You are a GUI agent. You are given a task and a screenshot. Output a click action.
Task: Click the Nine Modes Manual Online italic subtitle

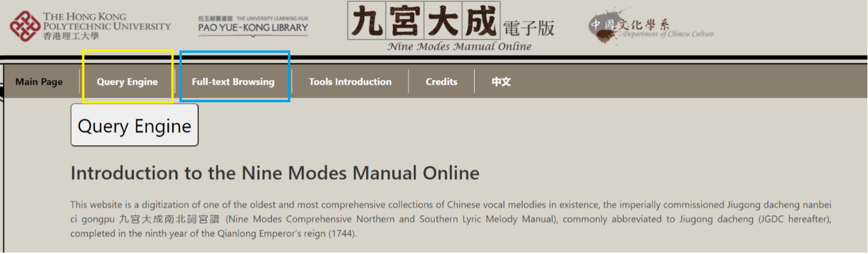point(459,47)
